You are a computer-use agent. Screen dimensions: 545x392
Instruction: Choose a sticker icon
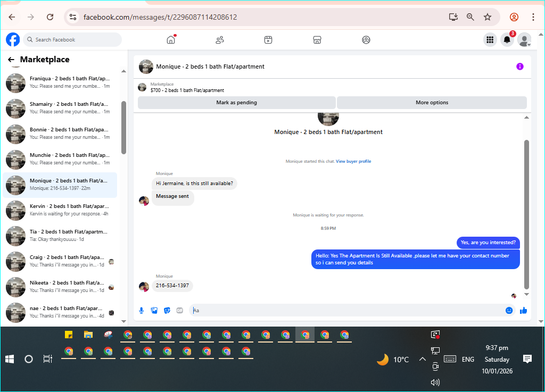pos(167,311)
